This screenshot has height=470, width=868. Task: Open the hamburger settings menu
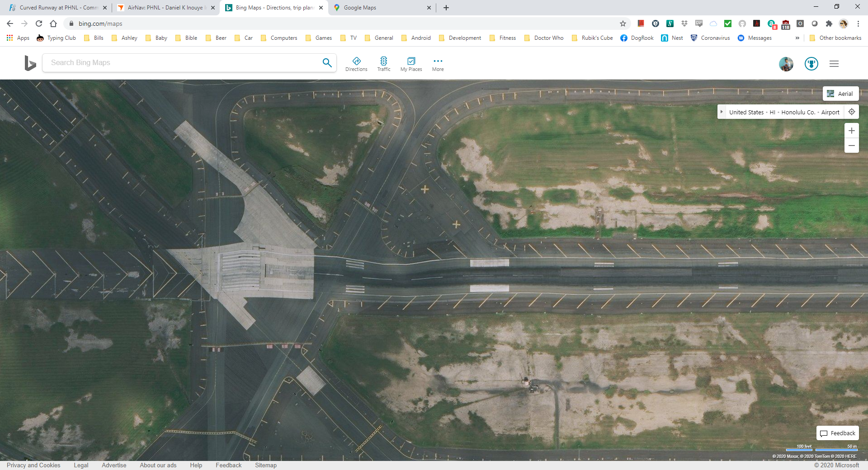tap(834, 64)
